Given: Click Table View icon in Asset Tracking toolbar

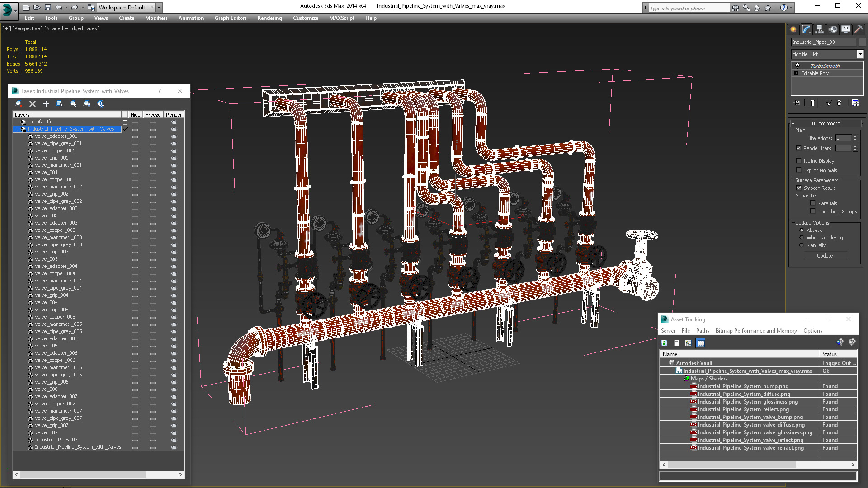Looking at the screenshot, I should click(x=701, y=343).
